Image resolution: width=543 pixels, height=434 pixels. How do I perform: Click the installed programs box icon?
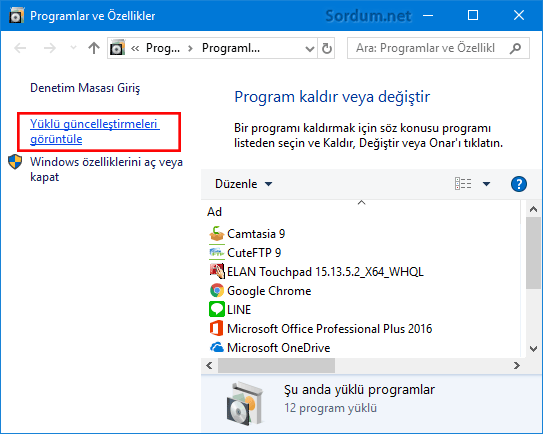point(244,404)
